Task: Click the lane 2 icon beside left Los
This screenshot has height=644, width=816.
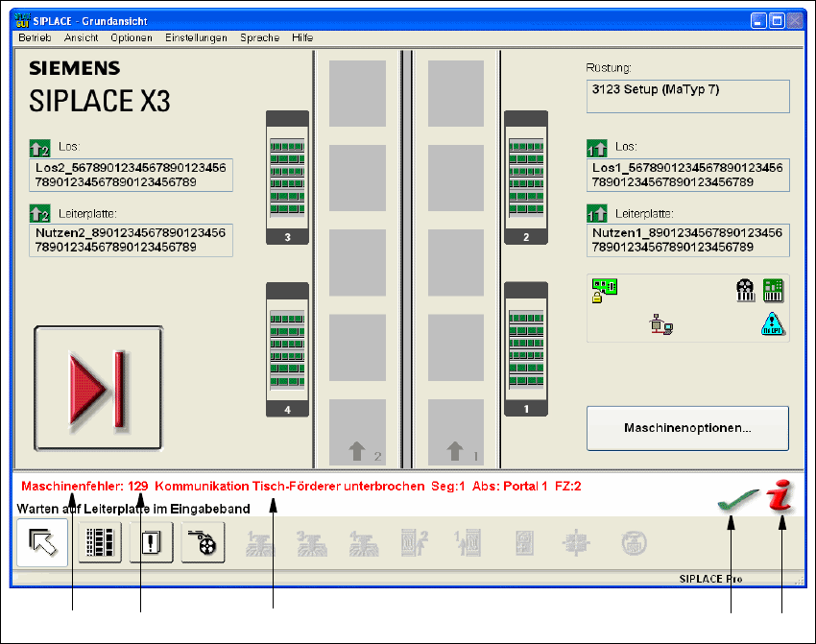Action: pyautogui.click(x=40, y=148)
